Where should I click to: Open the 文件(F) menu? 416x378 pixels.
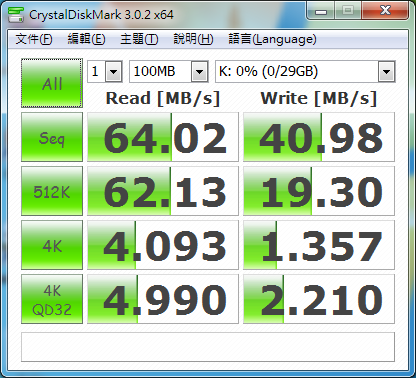(x=34, y=39)
